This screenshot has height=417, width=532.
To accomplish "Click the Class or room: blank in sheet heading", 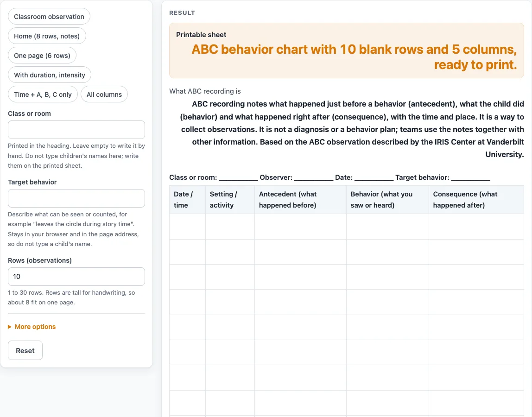I will coord(238,178).
